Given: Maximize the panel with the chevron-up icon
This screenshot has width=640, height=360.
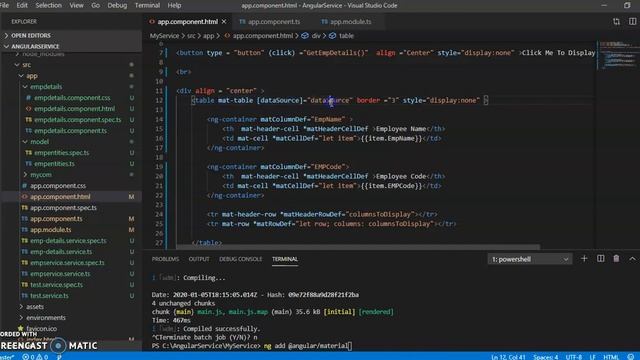Looking at the screenshot, I should click(632, 259).
